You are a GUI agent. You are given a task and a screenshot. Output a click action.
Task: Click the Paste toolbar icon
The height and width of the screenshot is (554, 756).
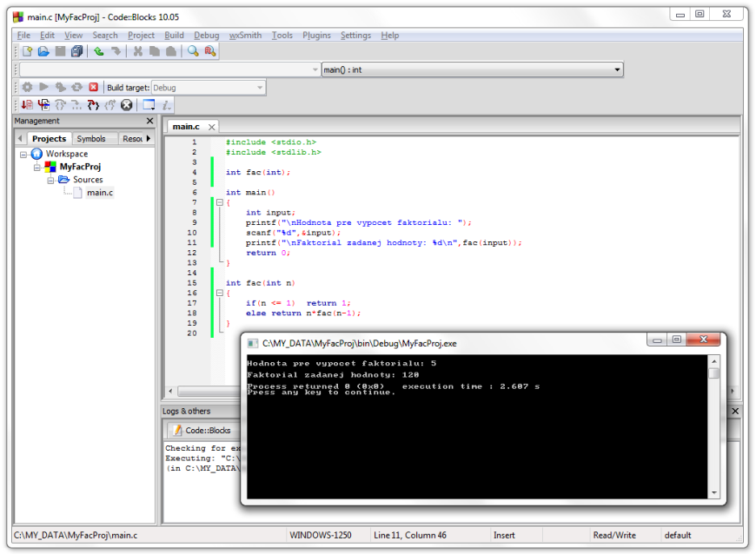[x=170, y=51]
